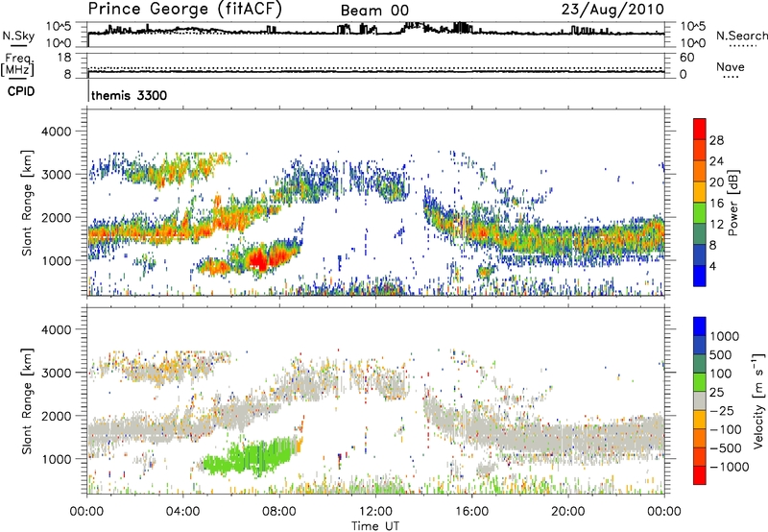The height and width of the screenshot is (532, 768).
Task: Click the 'Nave' legend label
Action: point(731,66)
